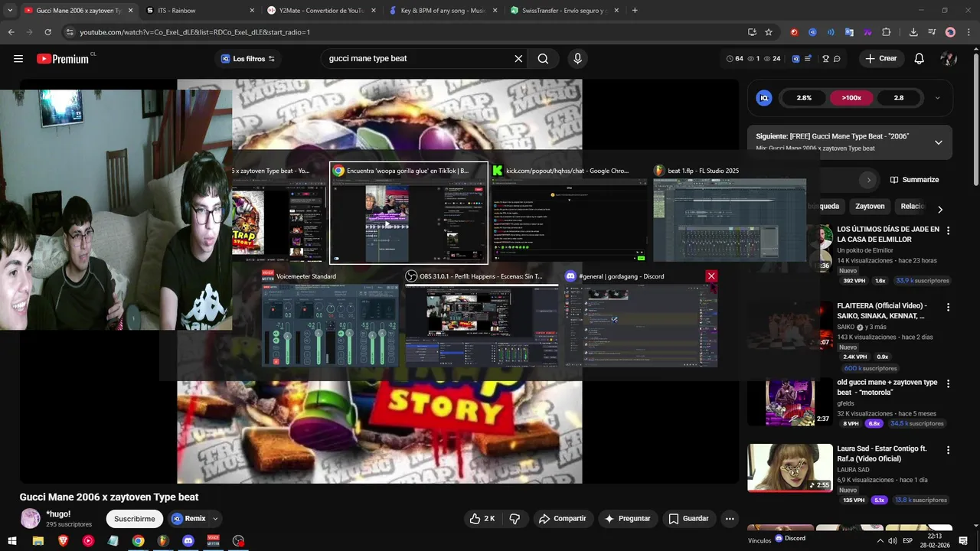Image resolution: width=980 pixels, height=551 pixels.
Task: Close Discord window in task switcher
Action: point(711,276)
